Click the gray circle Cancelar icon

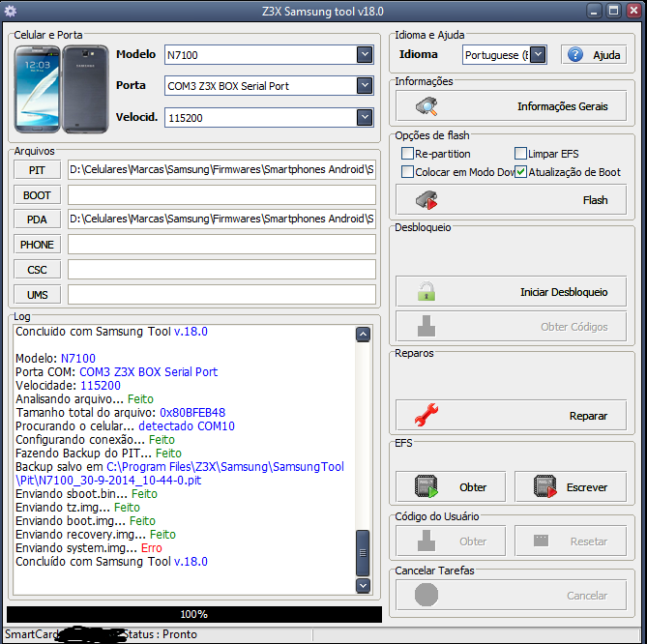426,595
